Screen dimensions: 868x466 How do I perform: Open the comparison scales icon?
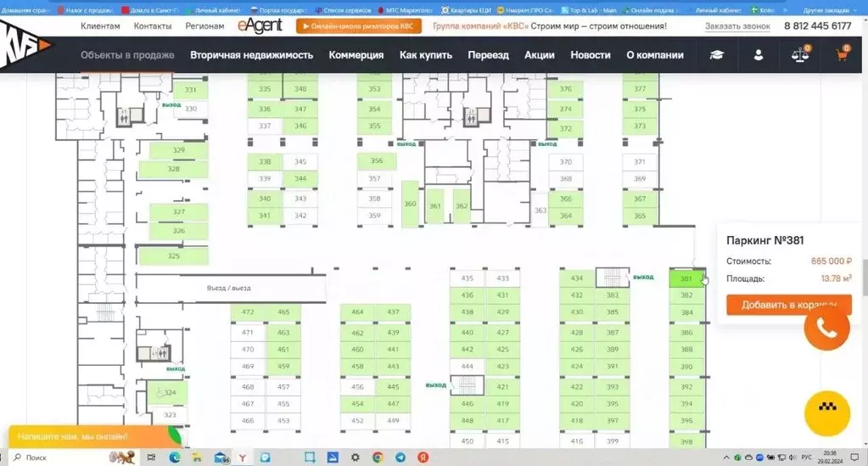[x=800, y=55]
